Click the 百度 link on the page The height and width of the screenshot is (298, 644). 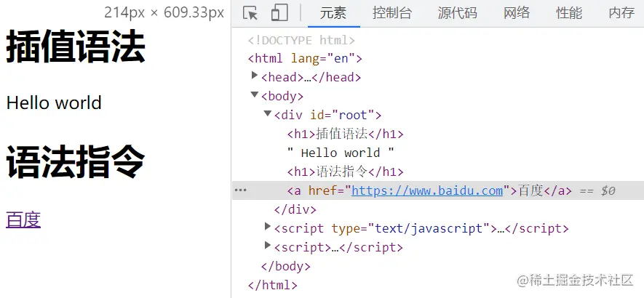pyautogui.click(x=23, y=220)
